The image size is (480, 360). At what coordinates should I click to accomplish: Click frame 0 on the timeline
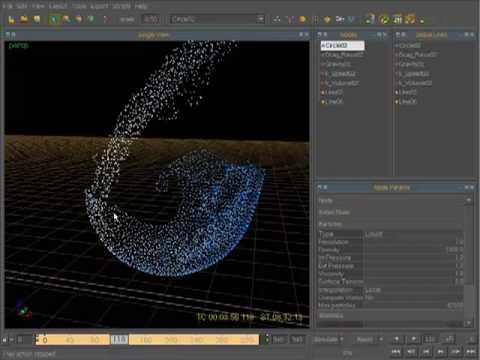pos(45,340)
